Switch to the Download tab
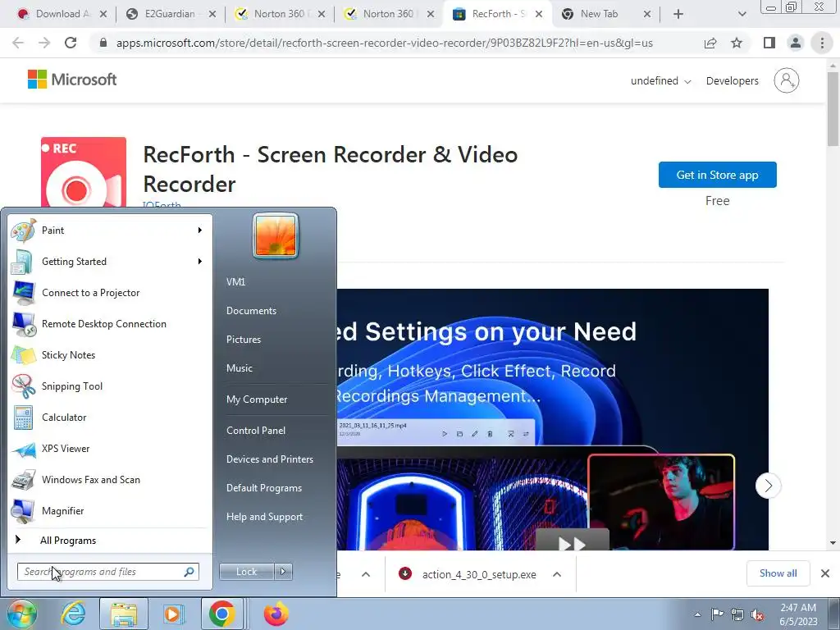840x630 pixels. tap(62, 14)
